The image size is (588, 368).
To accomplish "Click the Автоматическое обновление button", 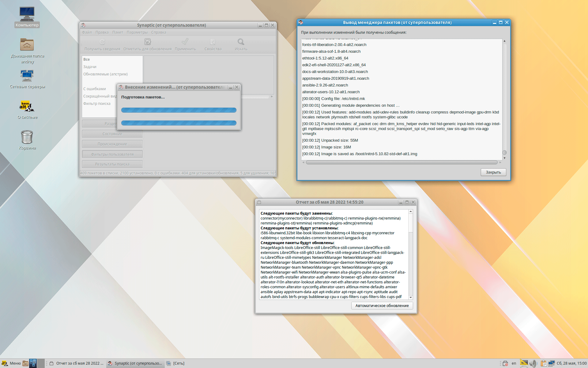I will tap(382, 306).
